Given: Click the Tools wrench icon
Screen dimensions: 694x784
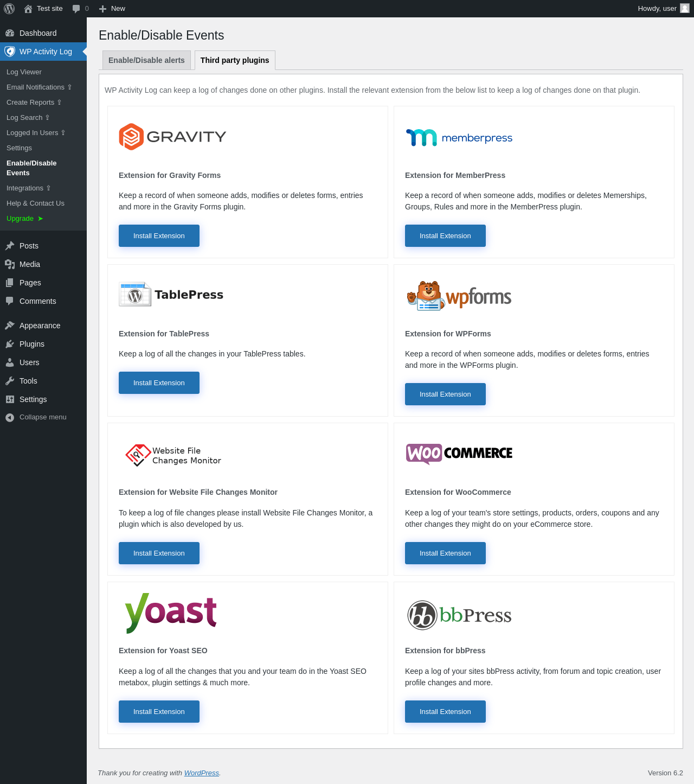Looking at the screenshot, I should [x=10, y=381].
